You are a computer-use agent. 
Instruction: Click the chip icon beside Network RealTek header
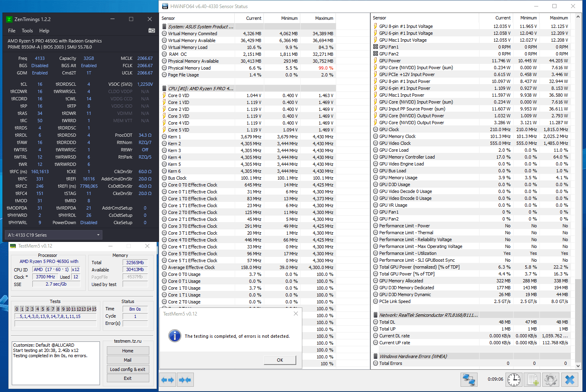(x=376, y=315)
